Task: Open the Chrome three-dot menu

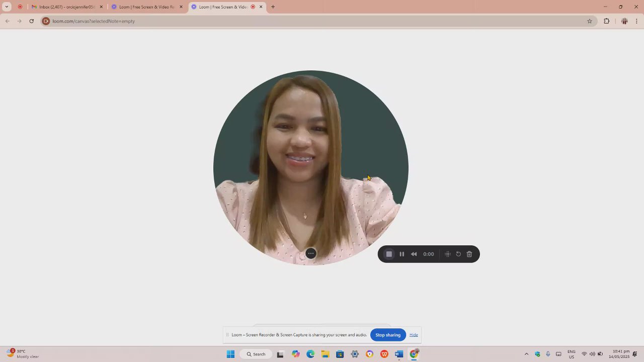Action: [x=636, y=21]
